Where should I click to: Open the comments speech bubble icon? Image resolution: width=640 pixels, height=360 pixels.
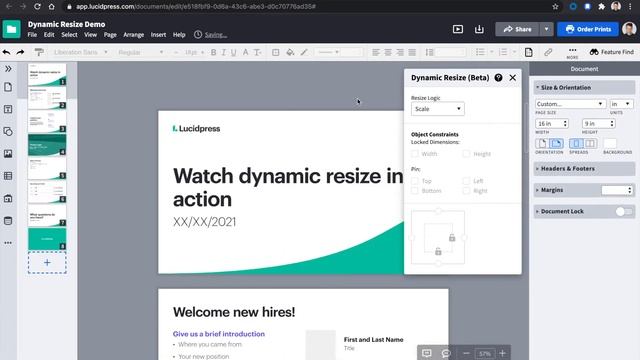[446, 353]
